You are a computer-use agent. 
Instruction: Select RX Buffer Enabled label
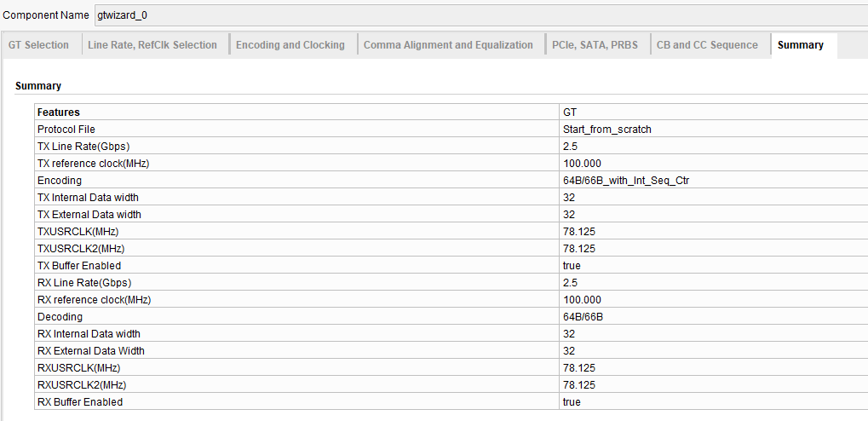(x=80, y=402)
